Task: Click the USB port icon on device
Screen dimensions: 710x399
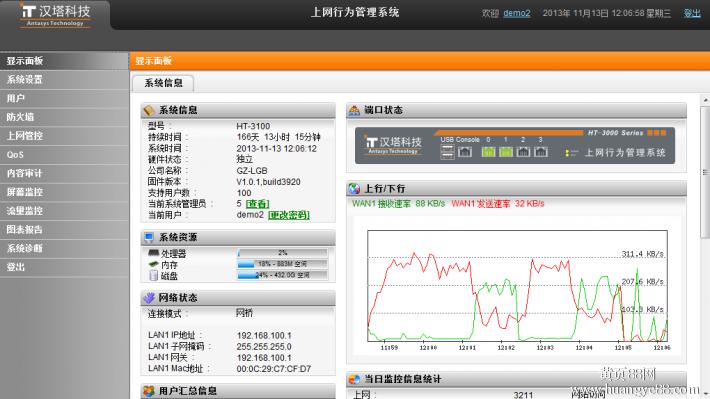Action: coord(447,152)
